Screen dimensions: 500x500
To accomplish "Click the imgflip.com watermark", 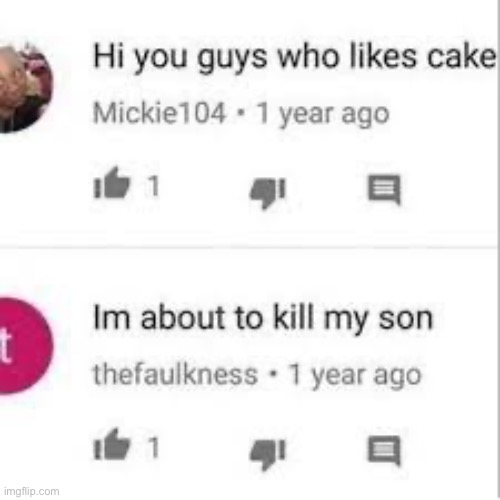I will pyautogui.click(x=32, y=491).
